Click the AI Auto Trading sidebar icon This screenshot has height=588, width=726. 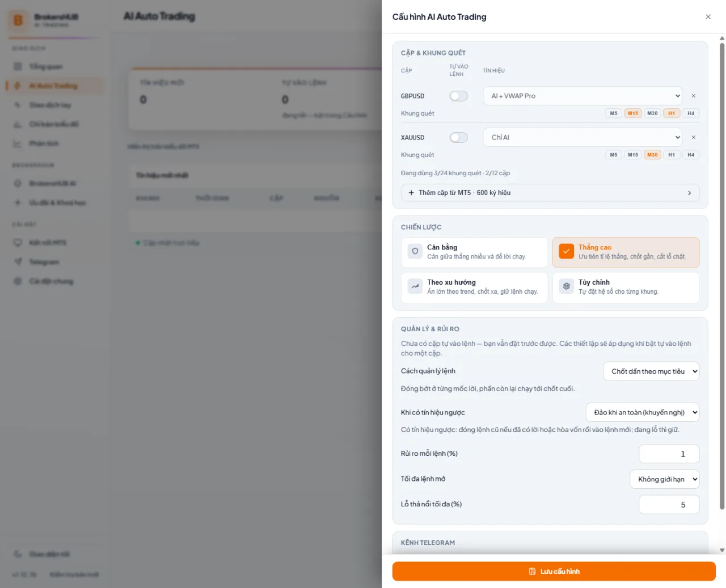(x=18, y=86)
